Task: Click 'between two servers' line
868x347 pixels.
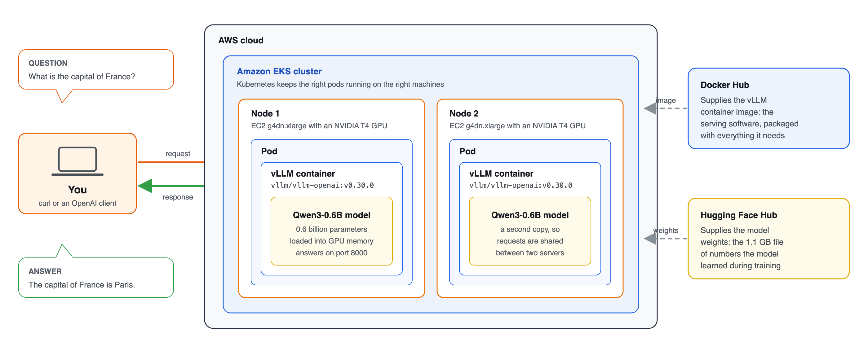Action: click(x=530, y=253)
